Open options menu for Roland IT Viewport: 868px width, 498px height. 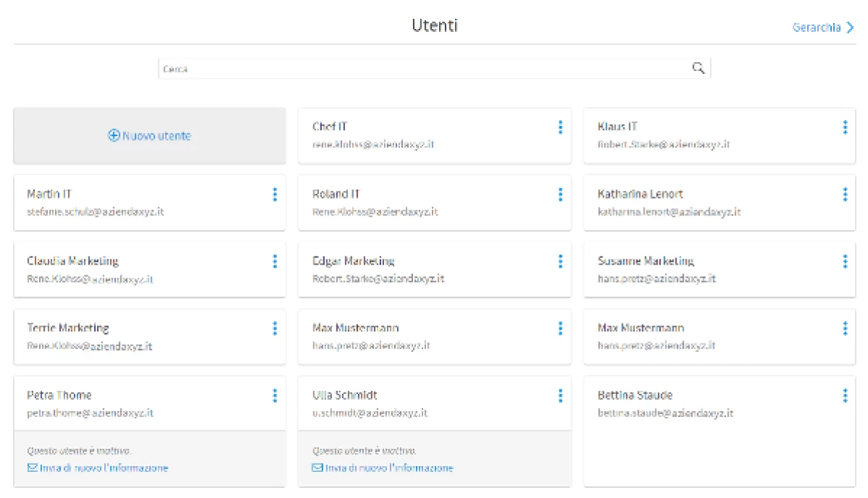560,194
